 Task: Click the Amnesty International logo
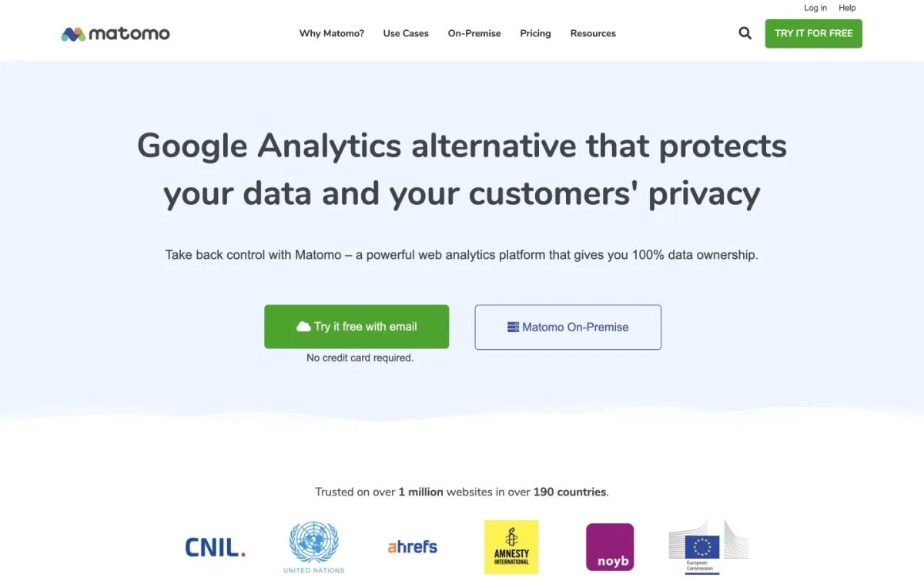511,547
